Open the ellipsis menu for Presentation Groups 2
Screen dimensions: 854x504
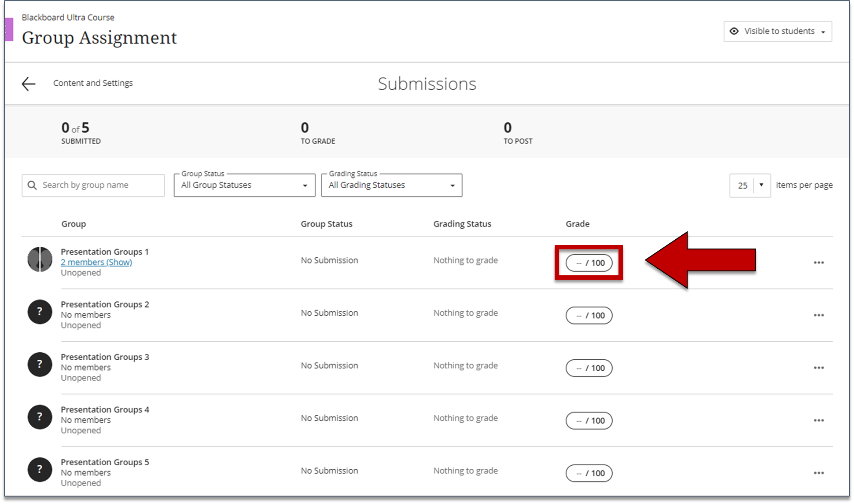(x=819, y=315)
